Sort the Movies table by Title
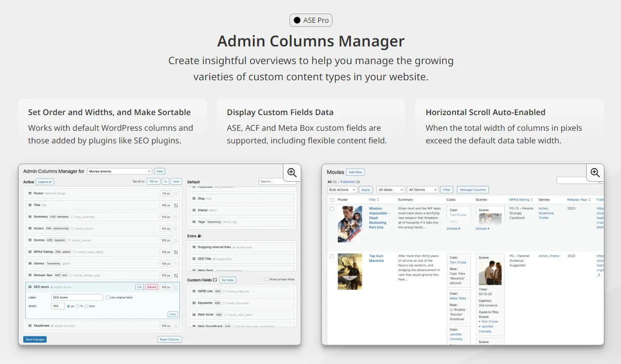 pyautogui.click(x=373, y=199)
